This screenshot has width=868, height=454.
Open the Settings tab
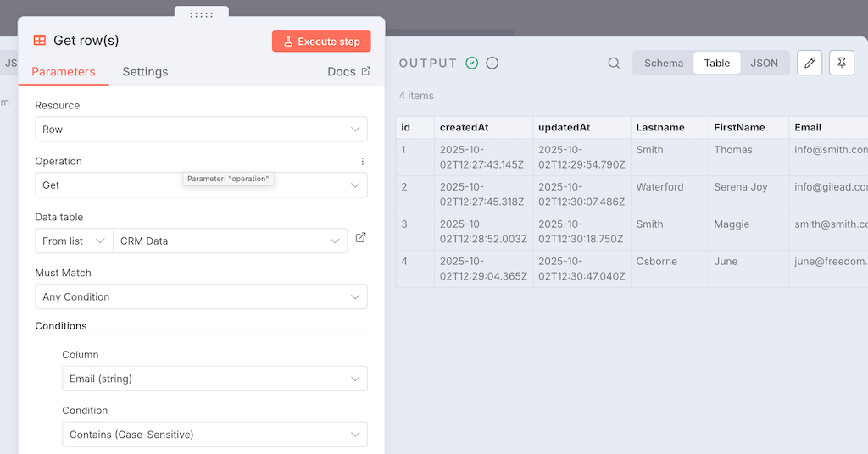click(x=145, y=72)
